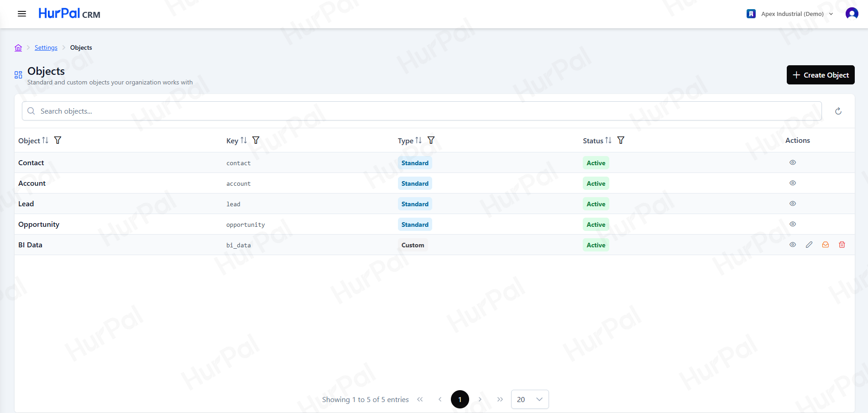This screenshot has height=413, width=868.
Task: Click the Objects breadcrumb label
Action: coord(81,47)
